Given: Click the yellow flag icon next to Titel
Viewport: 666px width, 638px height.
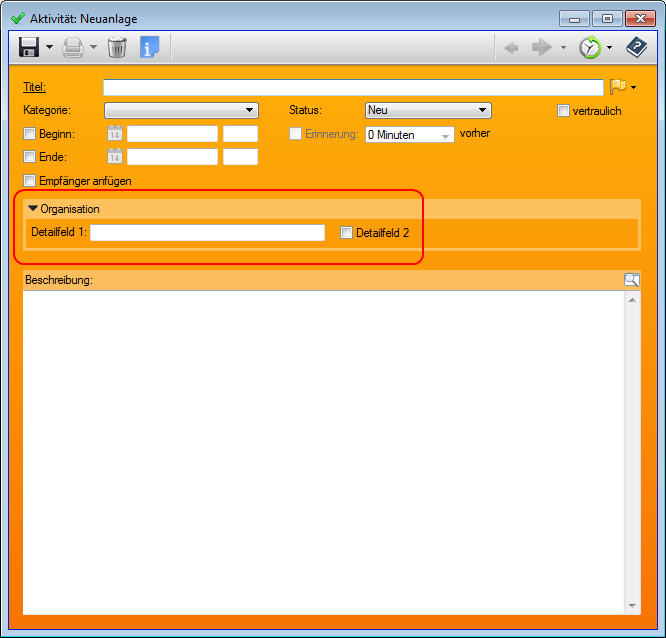Looking at the screenshot, I should [617, 87].
